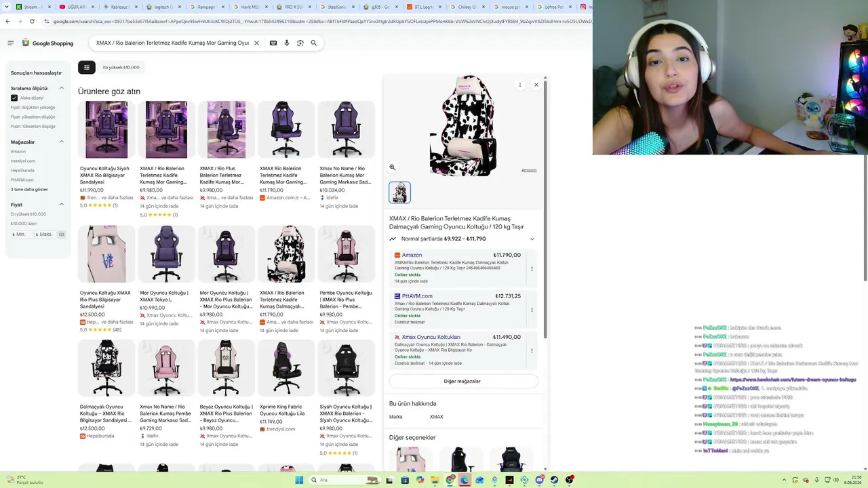
Task: Zoom into the product image
Action: 392,167
